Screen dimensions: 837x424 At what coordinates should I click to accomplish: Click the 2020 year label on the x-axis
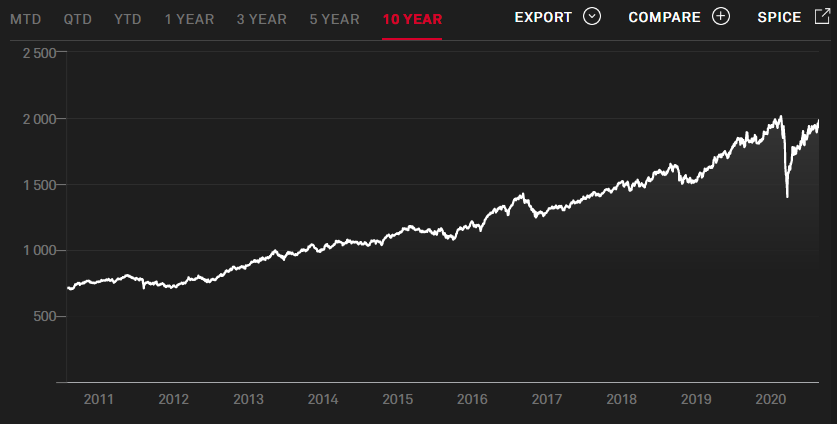click(771, 399)
